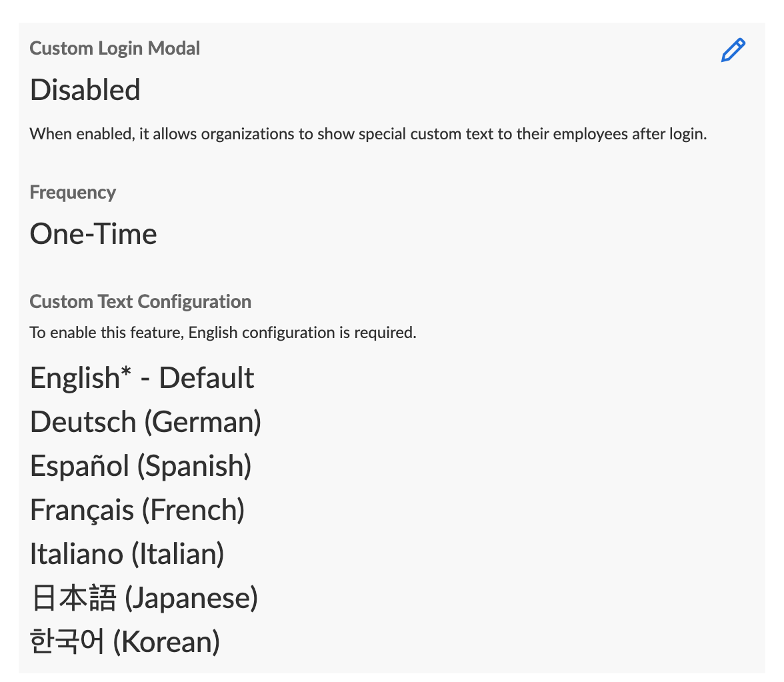Viewport: 784px width, 682px height.
Task: Choose the Français (French) language entry
Action: 137,510
